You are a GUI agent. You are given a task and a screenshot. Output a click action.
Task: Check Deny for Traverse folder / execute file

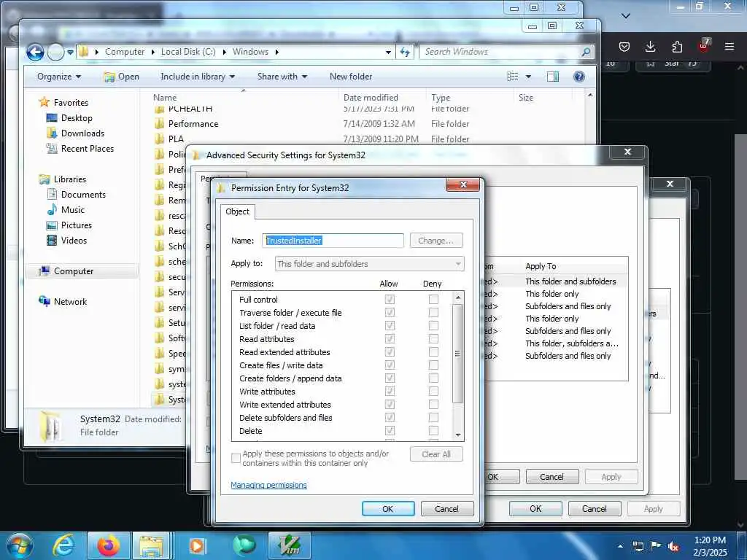point(433,312)
